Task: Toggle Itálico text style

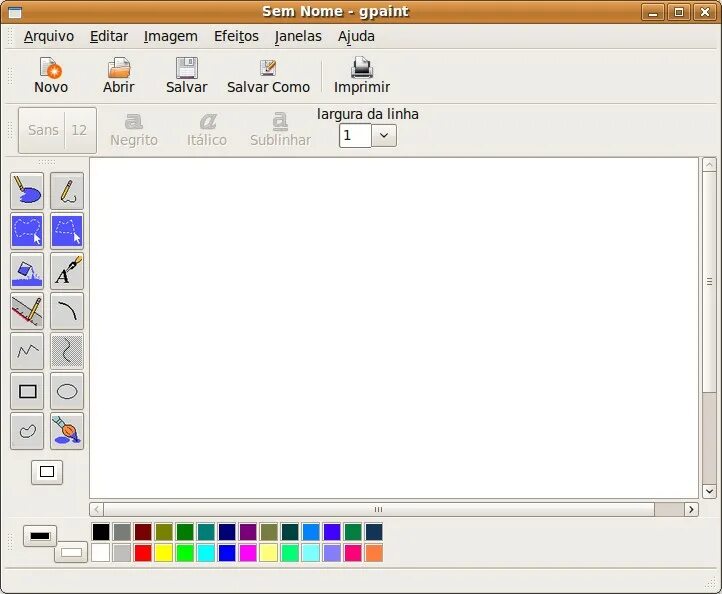Action: click(207, 130)
